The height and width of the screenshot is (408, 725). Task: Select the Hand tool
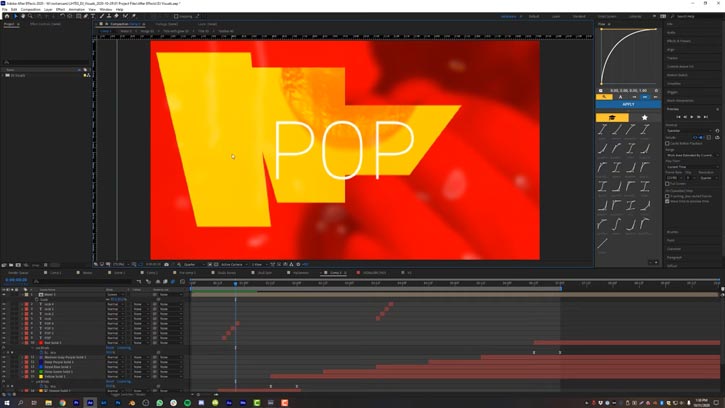click(23, 16)
